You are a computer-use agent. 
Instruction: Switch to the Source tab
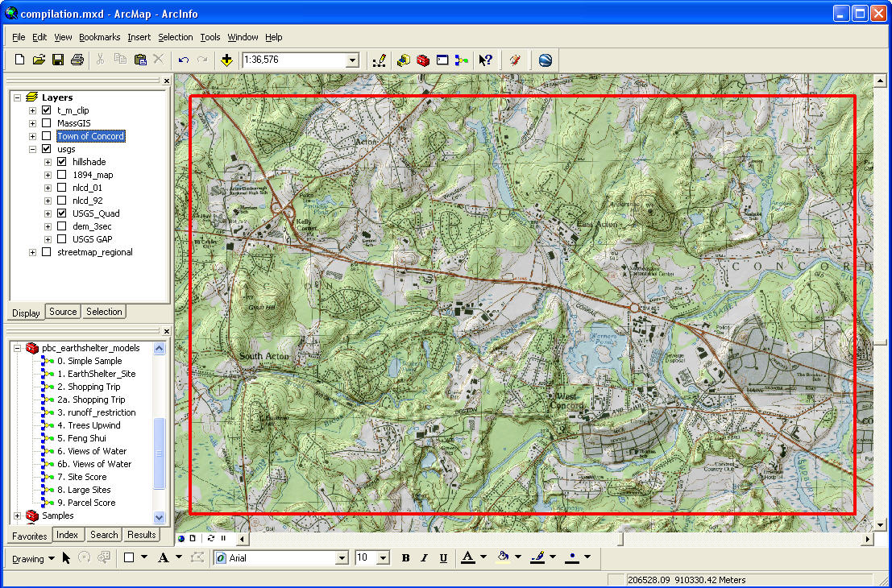[63, 312]
